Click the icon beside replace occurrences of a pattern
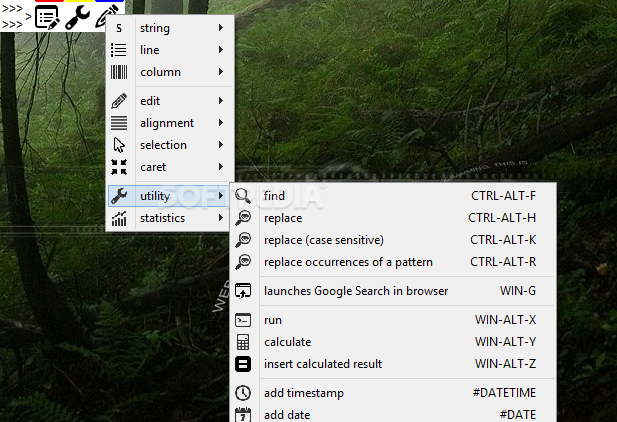Viewport: 617px width, 422px height. click(x=243, y=262)
